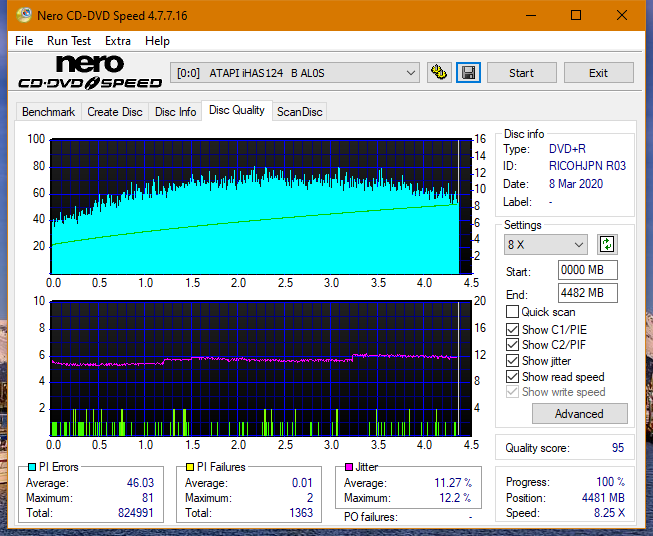Open the Advanced settings button
The height and width of the screenshot is (536, 653).
579,414
